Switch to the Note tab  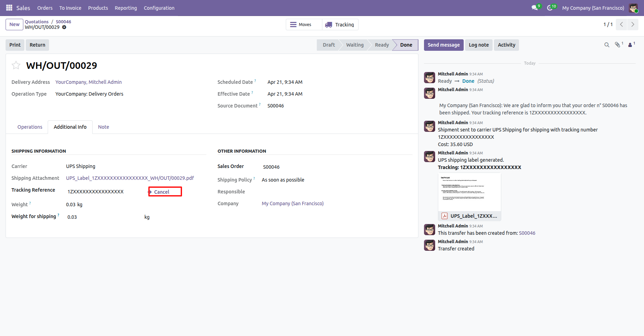pyautogui.click(x=103, y=127)
